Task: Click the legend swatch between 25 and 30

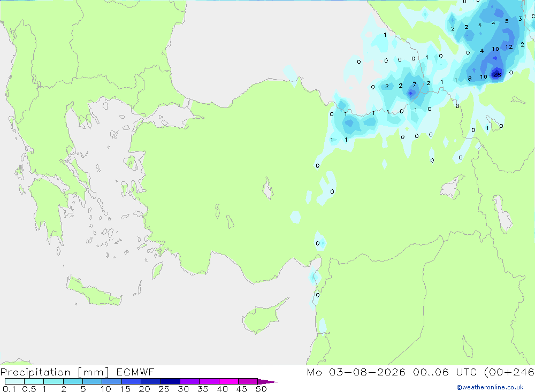Action: pos(170,381)
